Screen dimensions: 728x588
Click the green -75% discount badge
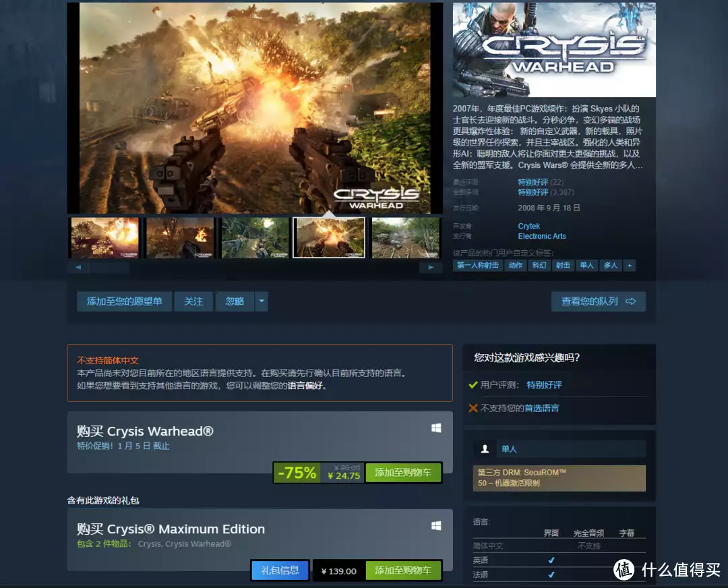(297, 473)
